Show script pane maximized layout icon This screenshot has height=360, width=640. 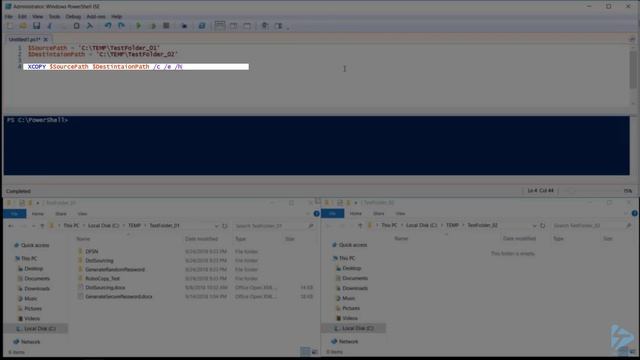tap(247, 26)
